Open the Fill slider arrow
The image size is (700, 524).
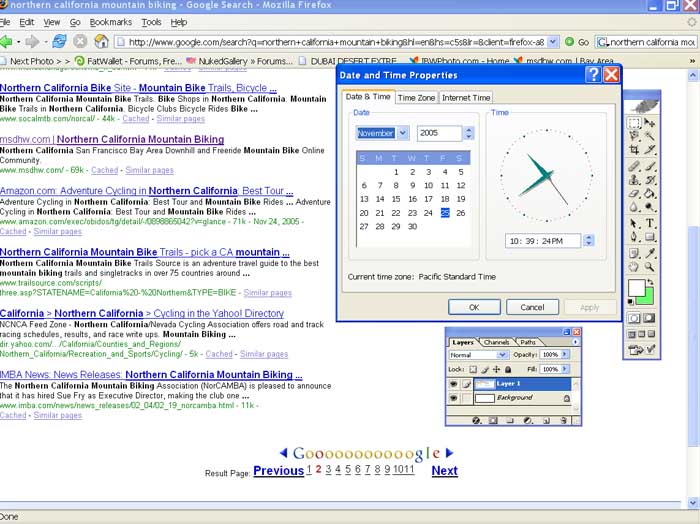[565, 369]
